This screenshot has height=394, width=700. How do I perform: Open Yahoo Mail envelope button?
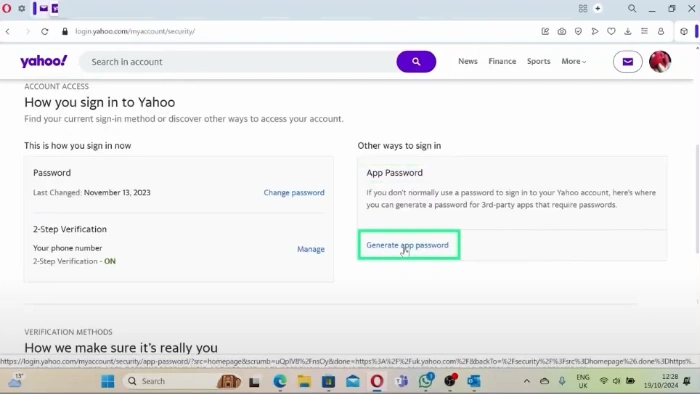click(627, 62)
